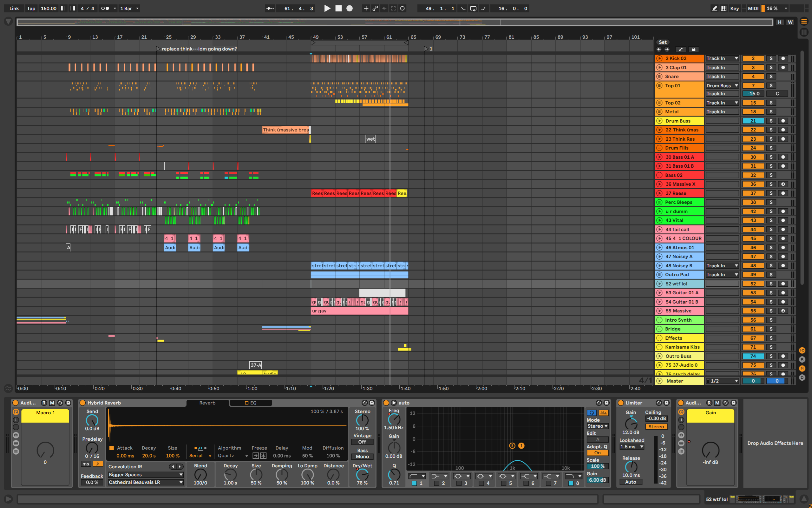Click the H optimize height button
Viewport: 812px width, 508px height.
779,22
